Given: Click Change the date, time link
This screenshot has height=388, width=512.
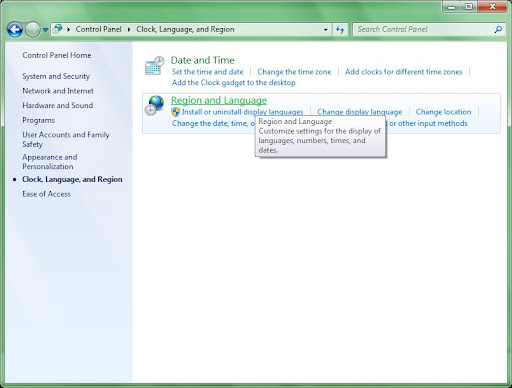Looking at the screenshot, I should coord(213,124).
